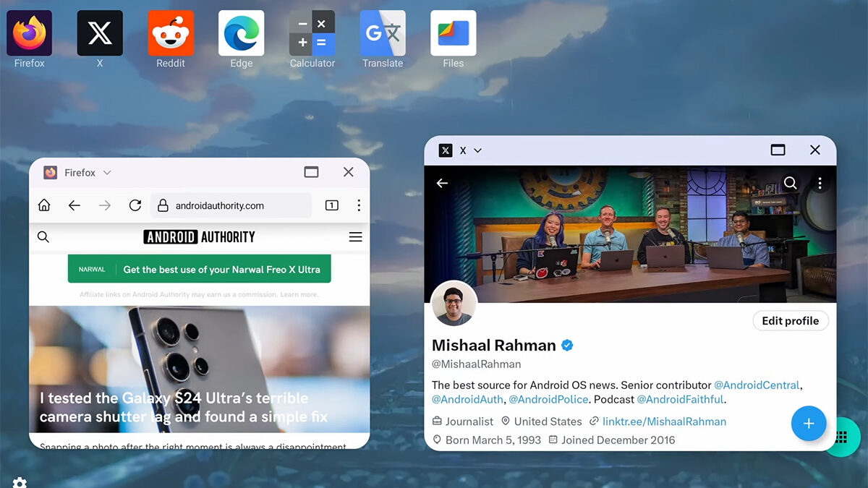This screenshot has width=868, height=488.
Task: Click the X profile header banner photo
Action: [x=630, y=234]
